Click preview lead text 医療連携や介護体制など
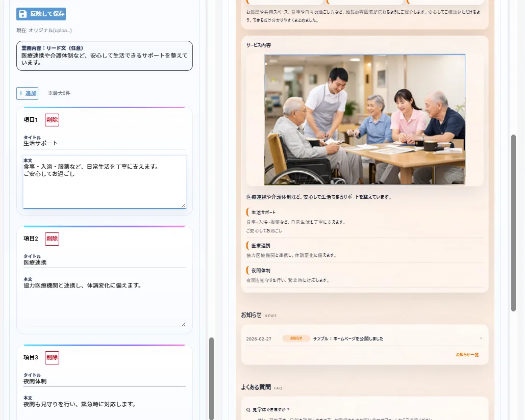 (x=319, y=197)
